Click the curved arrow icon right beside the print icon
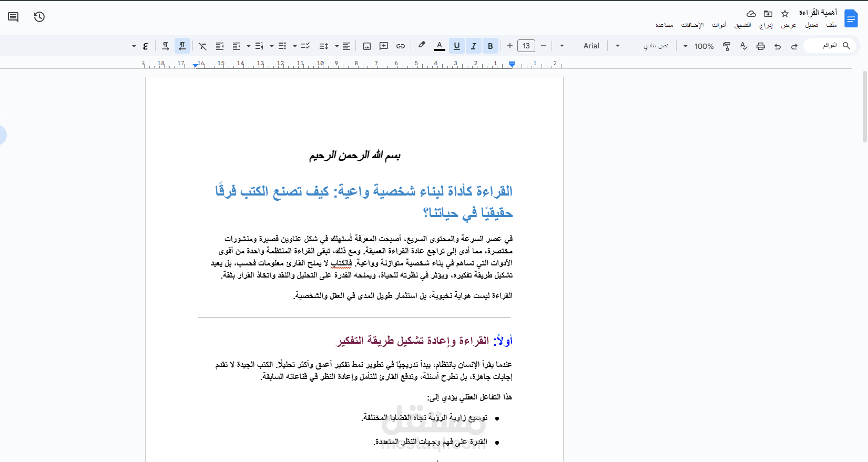This screenshot has height=462, width=868. [778, 46]
